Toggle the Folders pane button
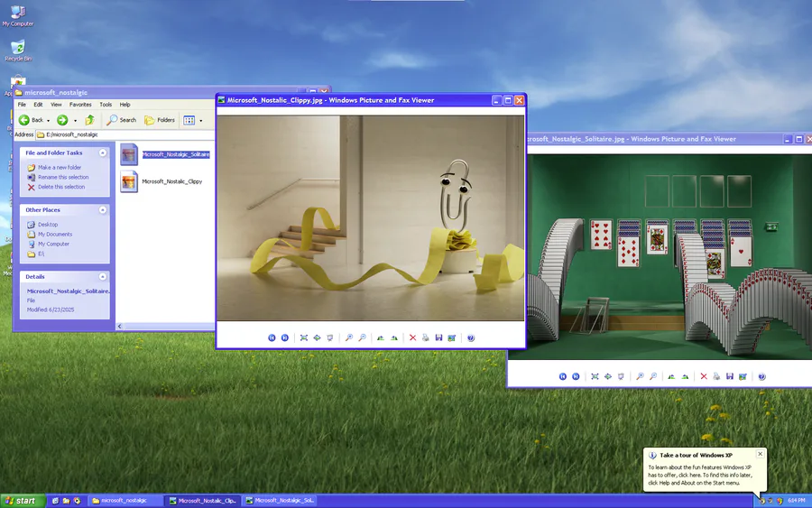 click(x=160, y=120)
